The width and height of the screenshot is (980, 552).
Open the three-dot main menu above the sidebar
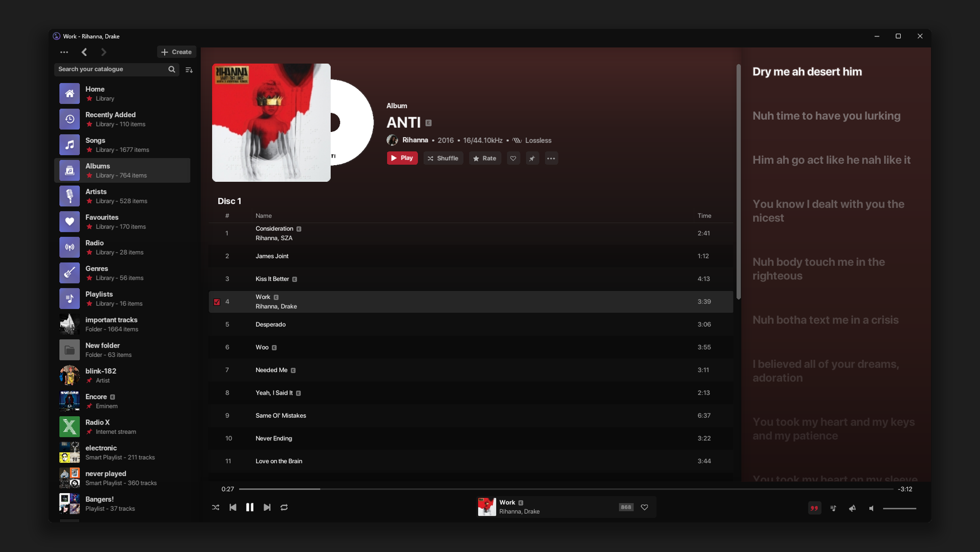coord(64,52)
